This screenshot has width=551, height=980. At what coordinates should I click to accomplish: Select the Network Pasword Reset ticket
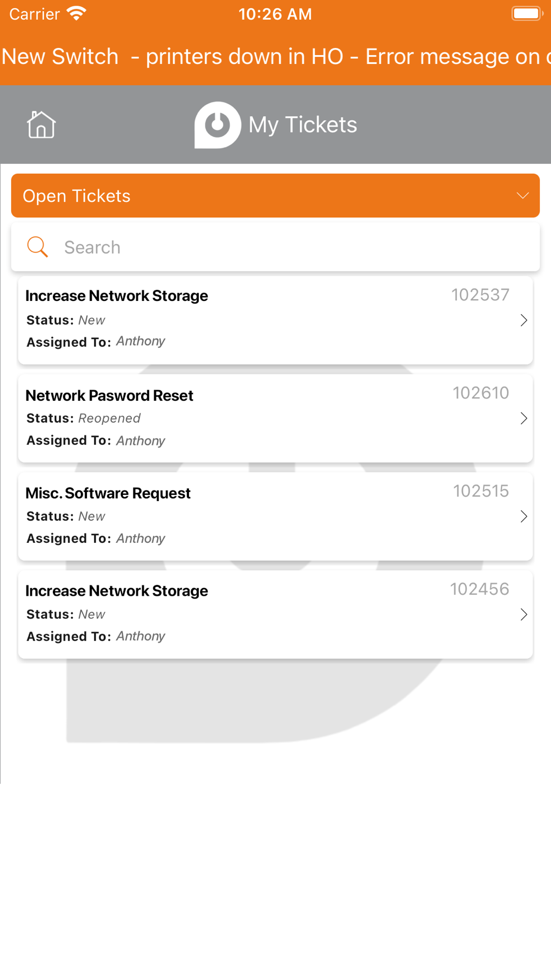pos(275,418)
